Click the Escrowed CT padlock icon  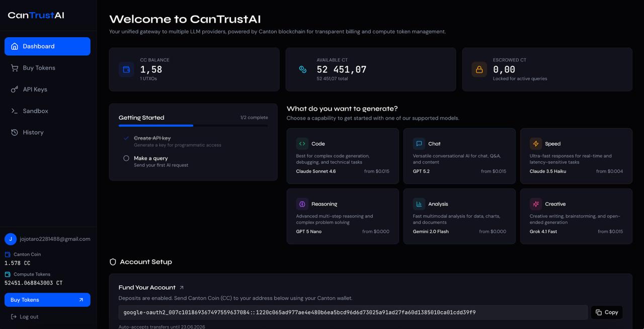pos(479,69)
